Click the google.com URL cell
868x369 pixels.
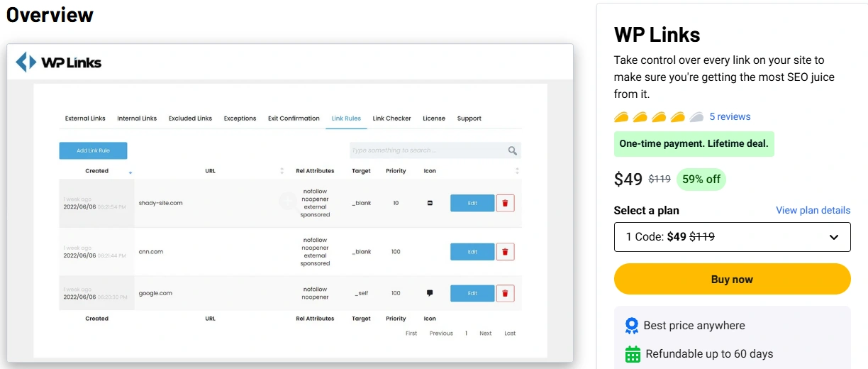point(155,293)
